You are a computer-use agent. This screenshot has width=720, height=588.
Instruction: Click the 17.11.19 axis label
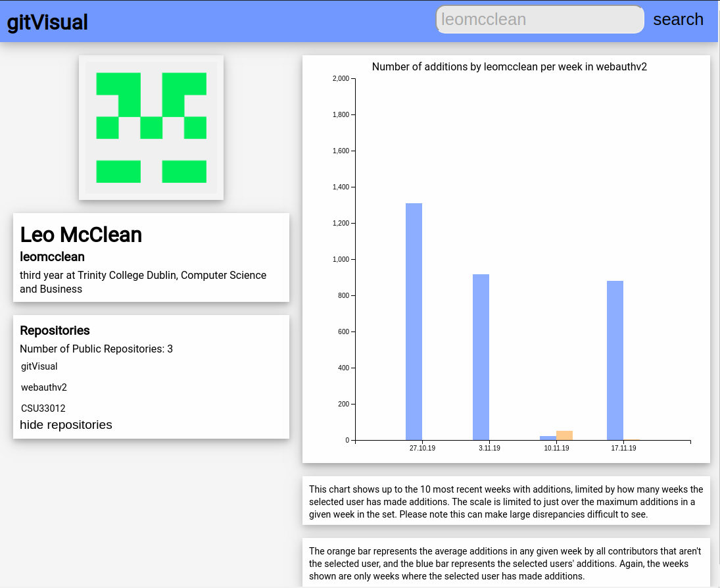[x=623, y=448]
